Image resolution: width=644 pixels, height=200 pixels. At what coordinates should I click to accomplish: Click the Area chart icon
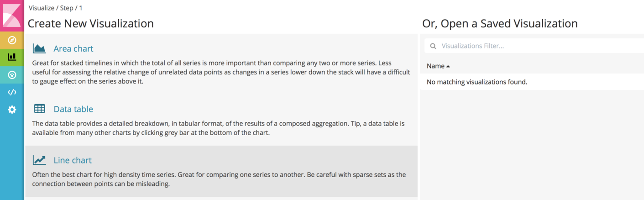[39, 48]
